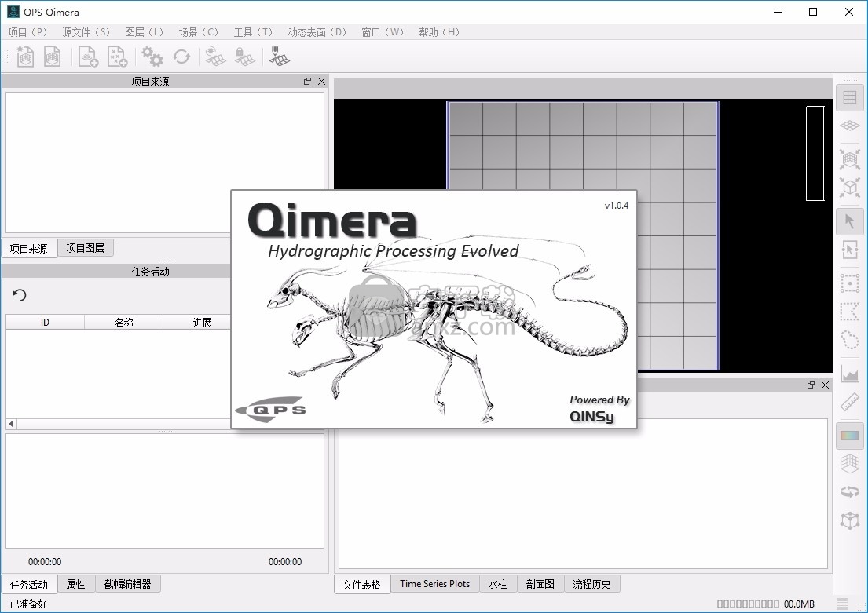Screen dimensions: 868x613
Task: Open the 源文件 (S) menu
Action: [x=86, y=32]
